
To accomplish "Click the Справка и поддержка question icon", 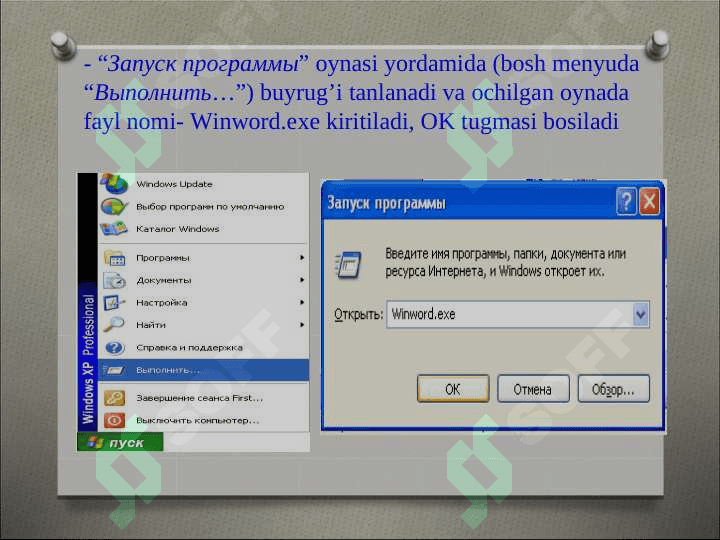I will tap(114, 347).
